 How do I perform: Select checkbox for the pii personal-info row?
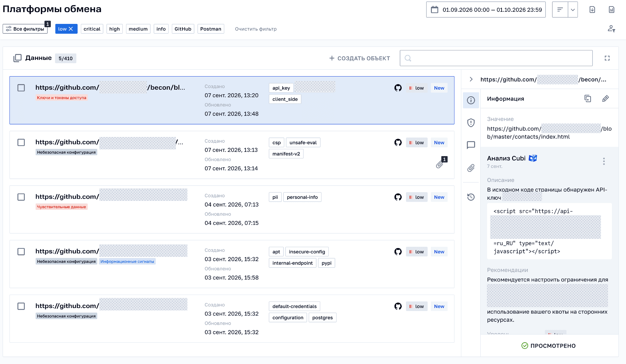21,197
